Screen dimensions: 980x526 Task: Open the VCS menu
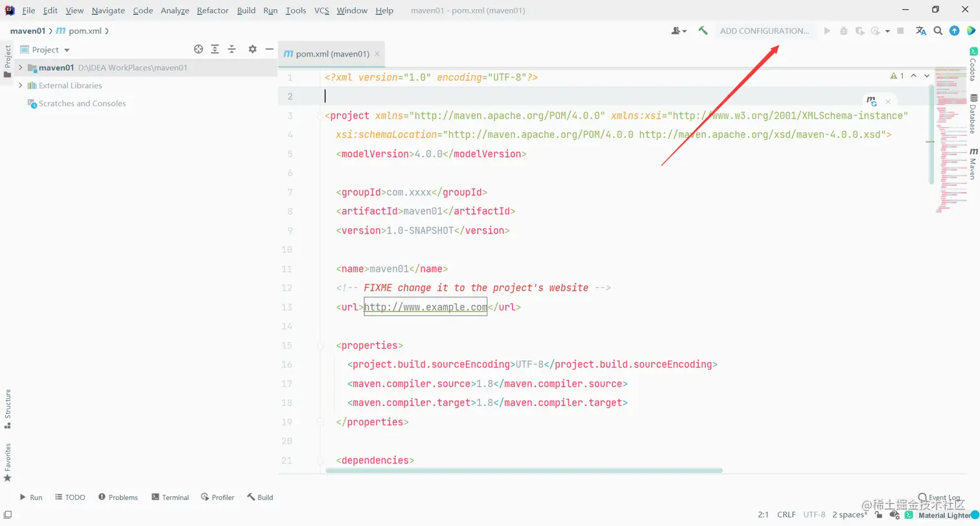[x=321, y=10]
